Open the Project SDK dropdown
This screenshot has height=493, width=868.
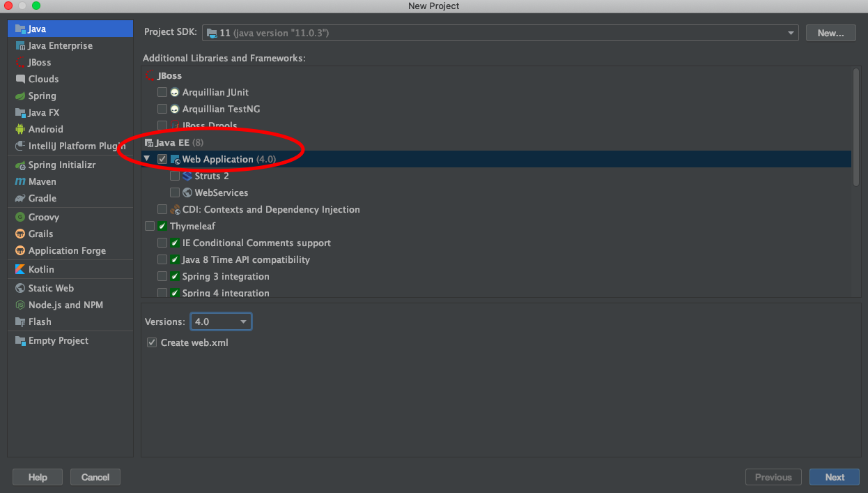click(500, 33)
